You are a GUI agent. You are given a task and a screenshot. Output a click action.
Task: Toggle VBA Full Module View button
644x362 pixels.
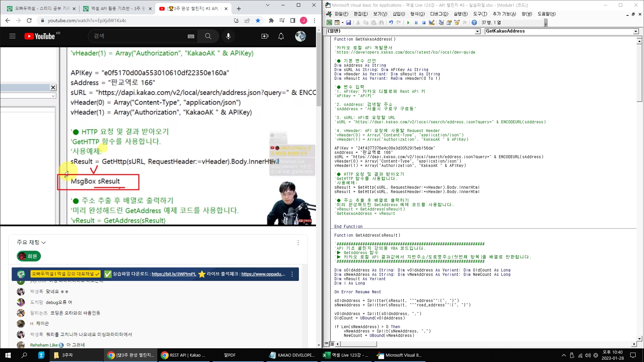pos(332,344)
